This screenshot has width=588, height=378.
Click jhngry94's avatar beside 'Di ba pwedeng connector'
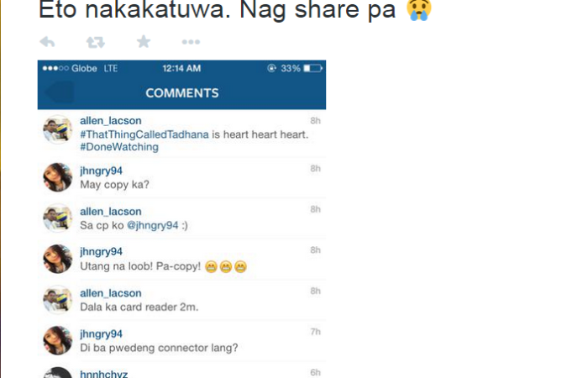pos(57,340)
